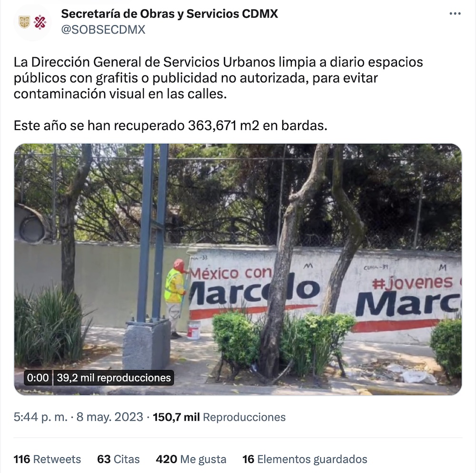Click the 39,2 mil reproducciones video label
476x473 pixels.
tap(114, 378)
